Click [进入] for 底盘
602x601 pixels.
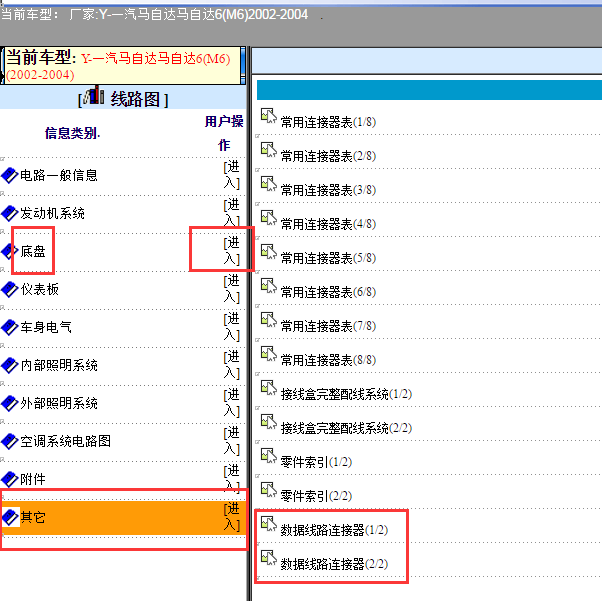pyautogui.click(x=232, y=251)
